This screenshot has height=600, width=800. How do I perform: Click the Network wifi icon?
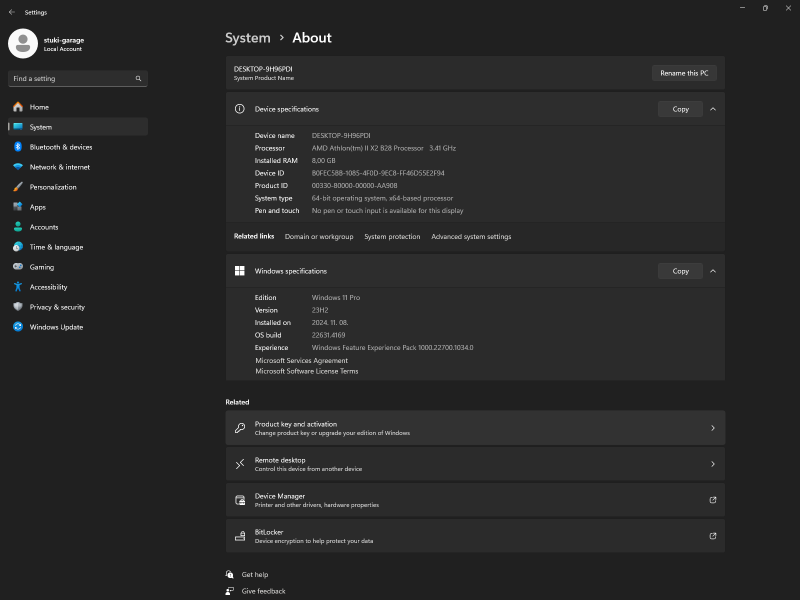(18, 167)
